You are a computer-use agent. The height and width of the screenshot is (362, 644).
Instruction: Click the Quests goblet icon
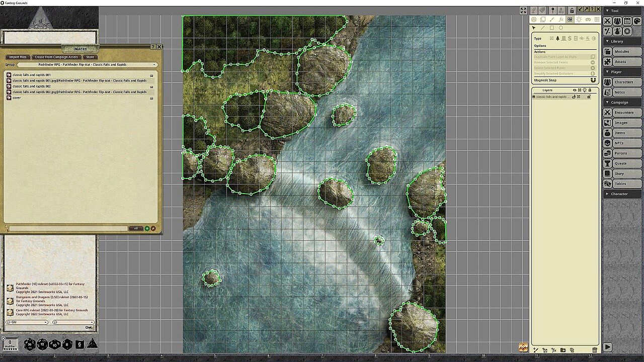tap(608, 163)
